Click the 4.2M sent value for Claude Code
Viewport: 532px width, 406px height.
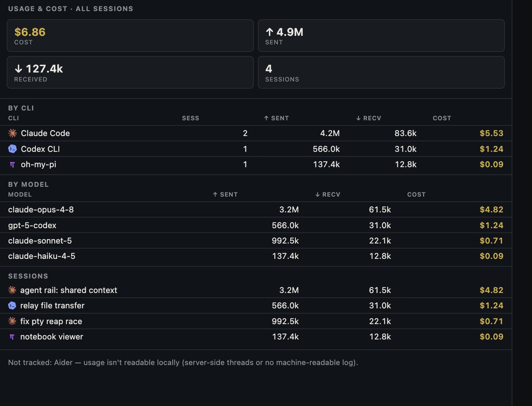[x=330, y=133]
